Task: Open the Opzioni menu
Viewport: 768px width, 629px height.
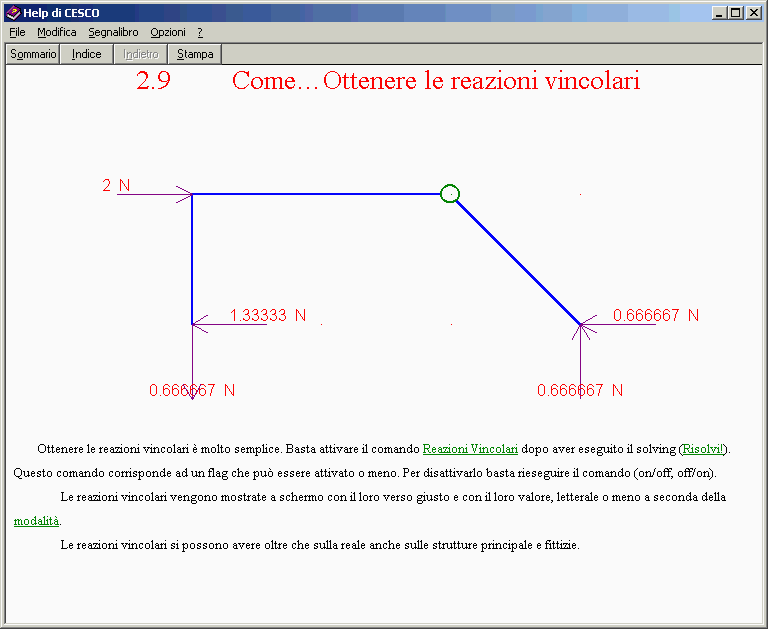Action: 168,32
